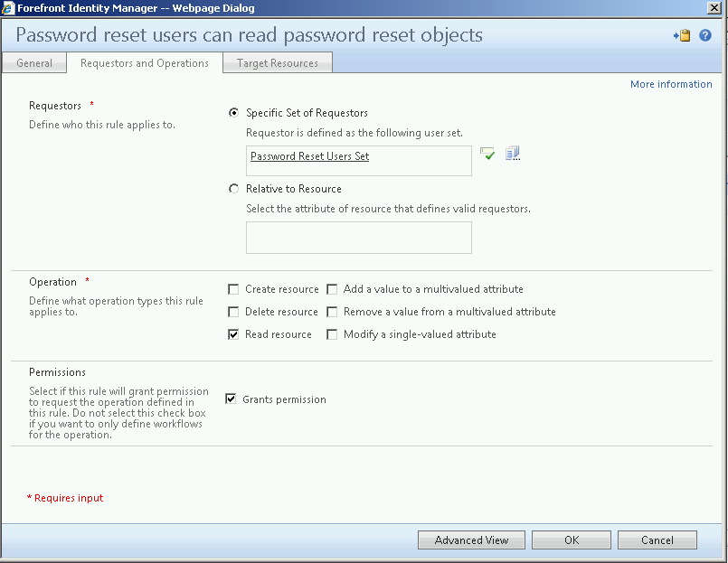Image resolution: width=728 pixels, height=563 pixels.
Task: Open the browse sets icon
Action: tap(513, 153)
